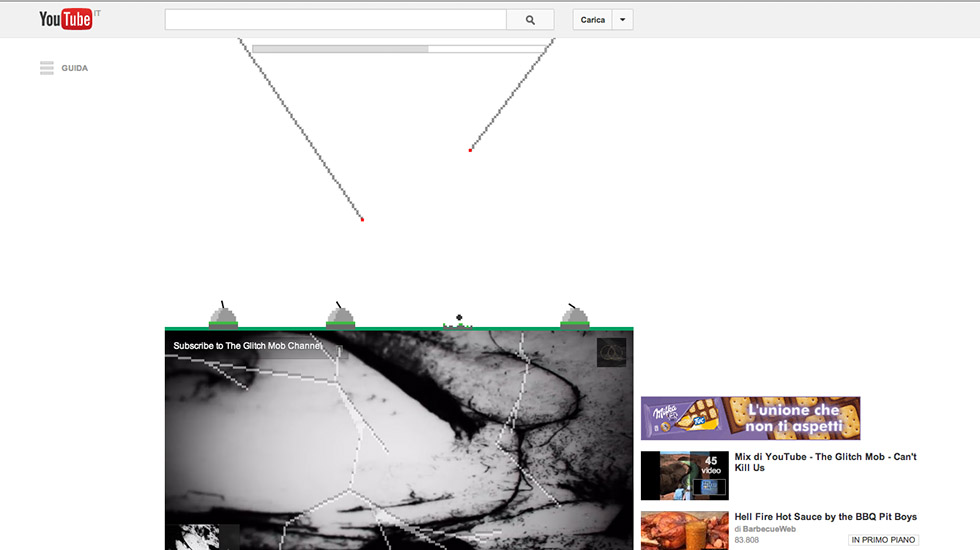Open the Guida hamburger menu icon
Viewport: 980px width, 550px height.
point(47,68)
